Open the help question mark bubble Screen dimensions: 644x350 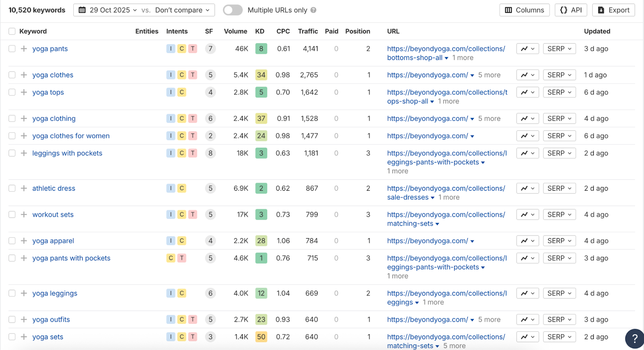(x=634, y=339)
